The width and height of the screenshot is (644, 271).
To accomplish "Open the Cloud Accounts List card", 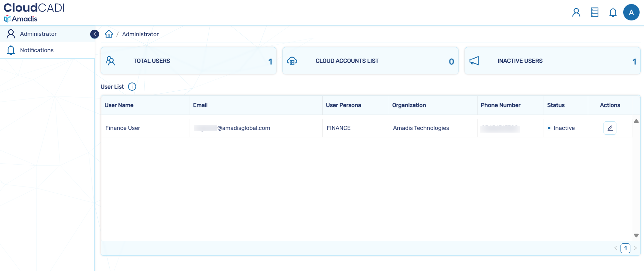I will [x=370, y=61].
